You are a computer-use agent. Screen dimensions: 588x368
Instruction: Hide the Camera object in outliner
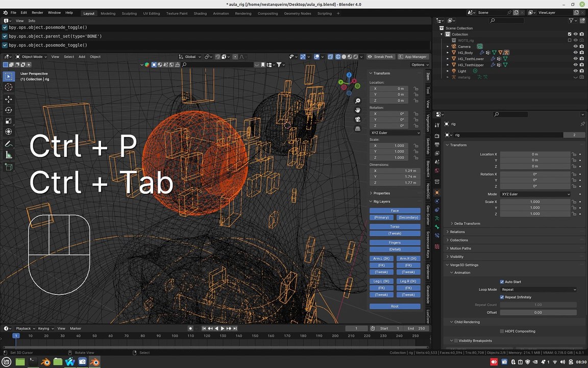click(x=576, y=47)
